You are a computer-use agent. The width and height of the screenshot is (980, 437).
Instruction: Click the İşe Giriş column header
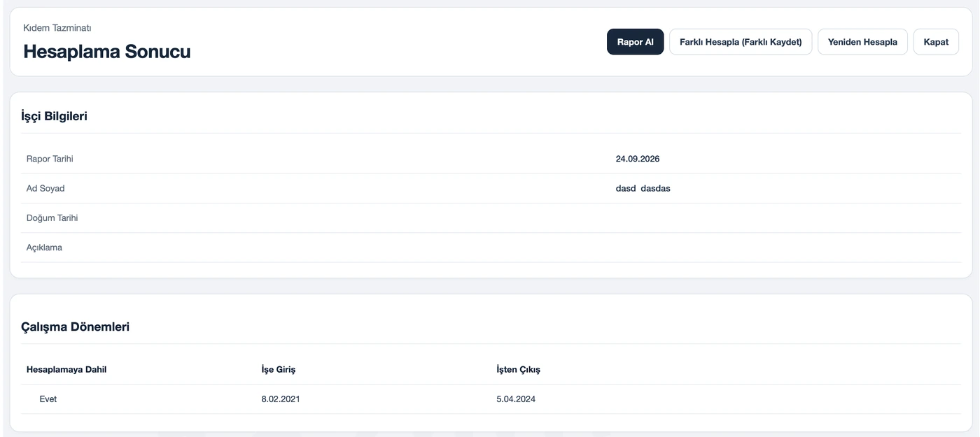pos(279,369)
